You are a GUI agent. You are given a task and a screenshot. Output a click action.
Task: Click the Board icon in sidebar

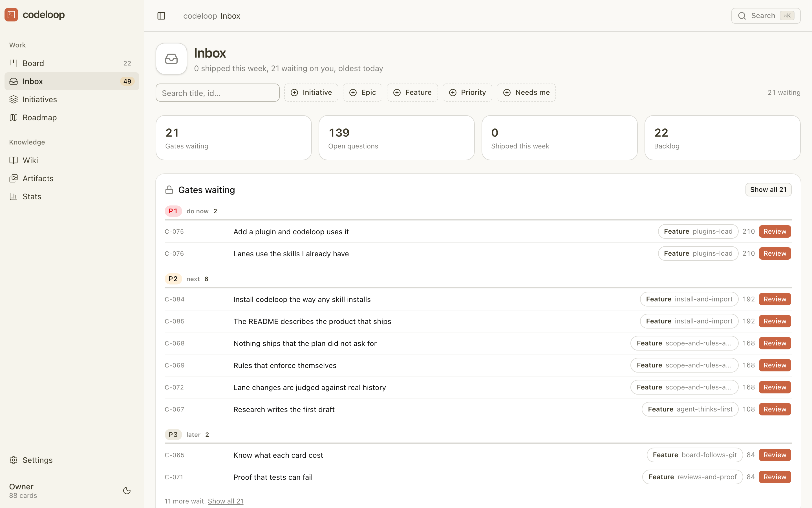click(x=14, y=63)
